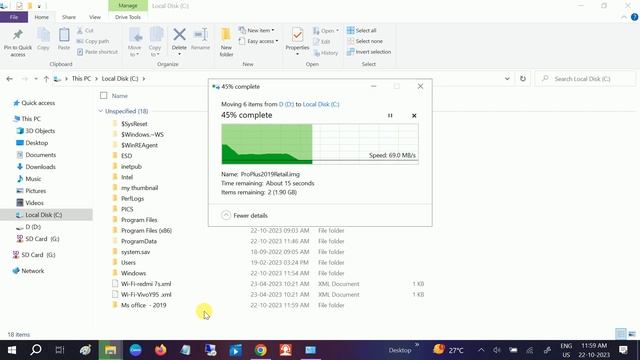
Task: Open recent locations dropdown arrow
Action: pos(36,79)
